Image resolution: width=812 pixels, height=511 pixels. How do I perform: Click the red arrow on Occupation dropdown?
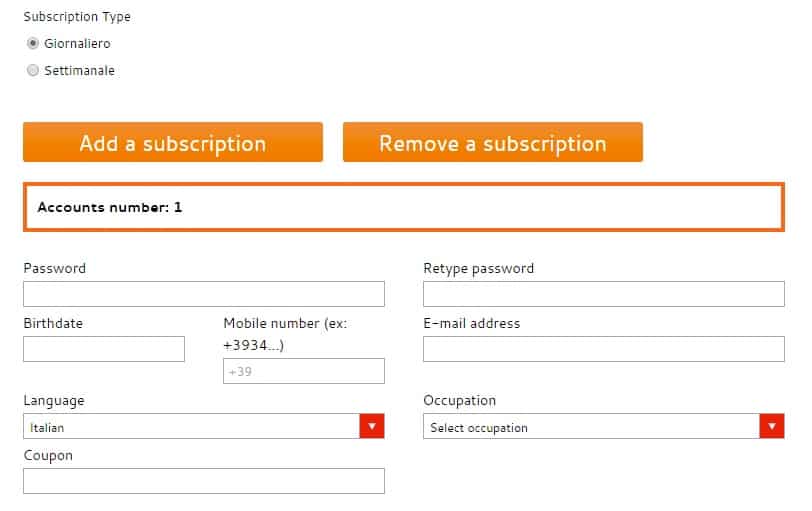pos(772,426)
